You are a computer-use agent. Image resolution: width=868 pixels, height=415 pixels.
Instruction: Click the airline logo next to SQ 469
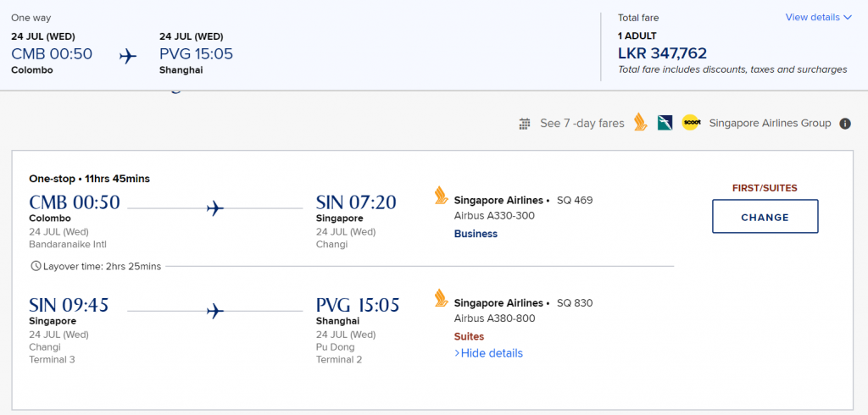coord(441,196)
